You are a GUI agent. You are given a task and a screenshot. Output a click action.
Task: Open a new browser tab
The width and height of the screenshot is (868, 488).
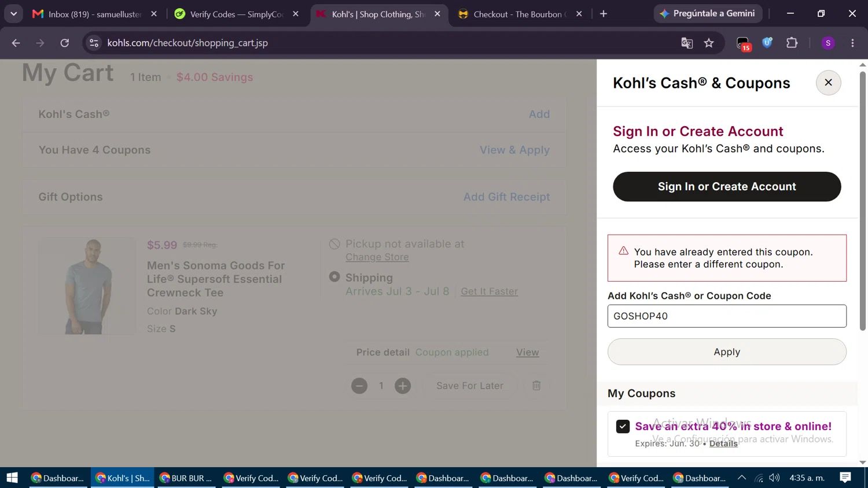coord(604,14)
